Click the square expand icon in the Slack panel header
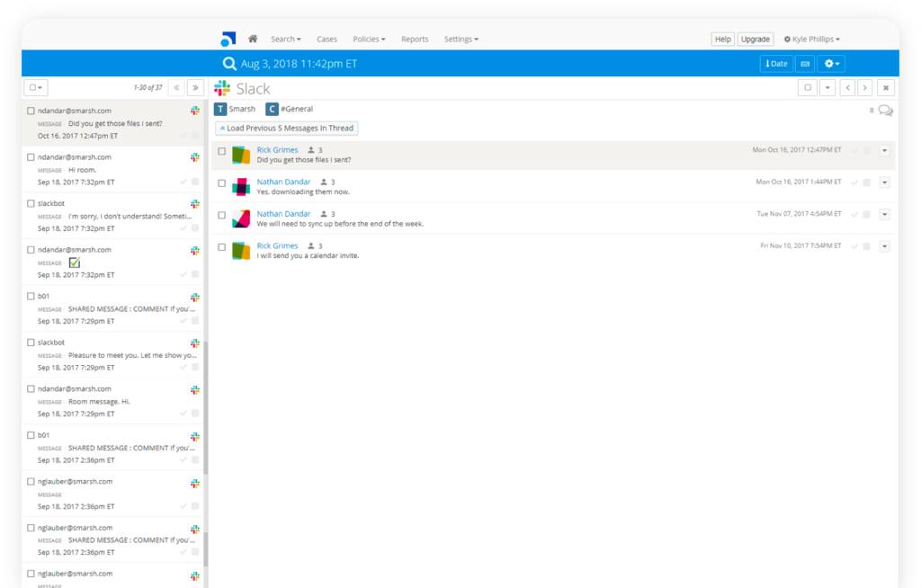Viewport: 921px width, 588px height. pos(808,87)
